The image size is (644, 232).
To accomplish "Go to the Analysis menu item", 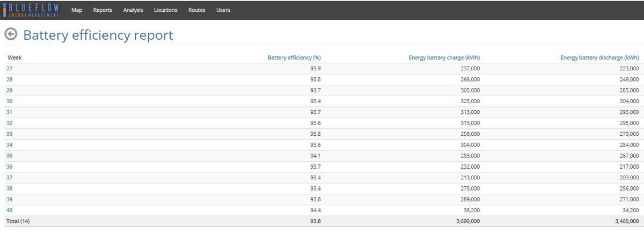I will [x=133, y=10].
